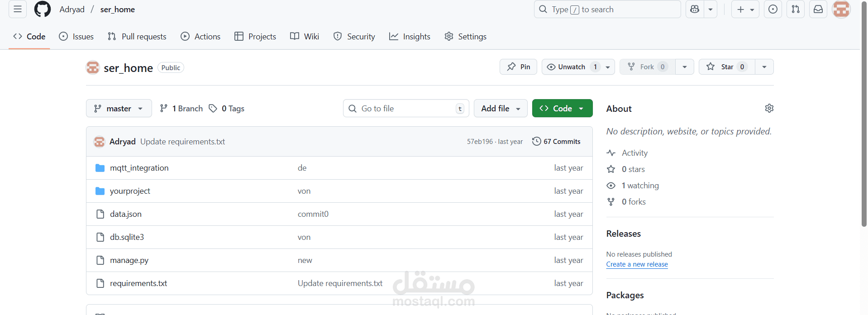The height and width of the screenshot is (315, 868).
Task: Switch to the Code tab
Action: pyautogui.click(x=29, y=37)
